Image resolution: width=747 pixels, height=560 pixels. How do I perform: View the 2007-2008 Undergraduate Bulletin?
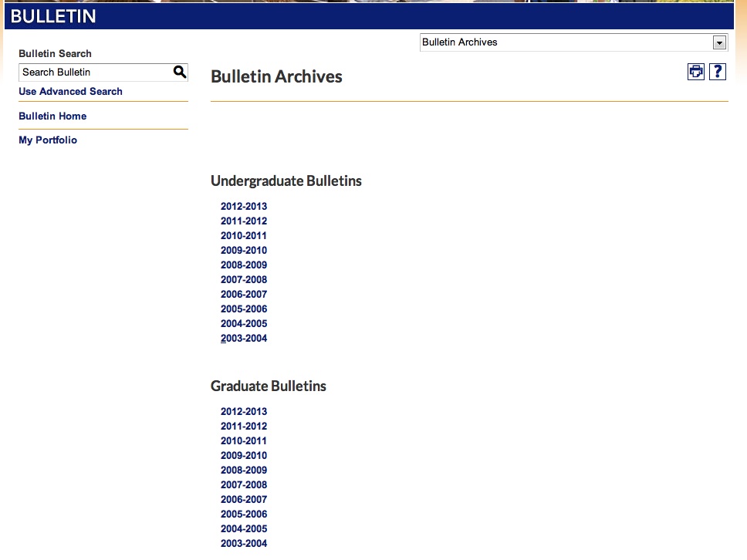[244, 279]
